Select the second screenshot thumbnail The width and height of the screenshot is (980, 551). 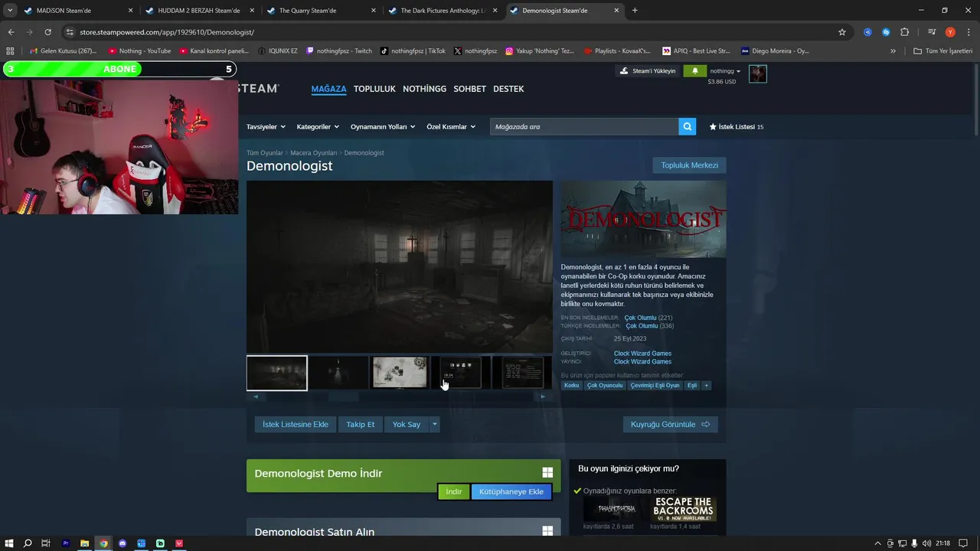pyautogui.click(x=338, y=373)
